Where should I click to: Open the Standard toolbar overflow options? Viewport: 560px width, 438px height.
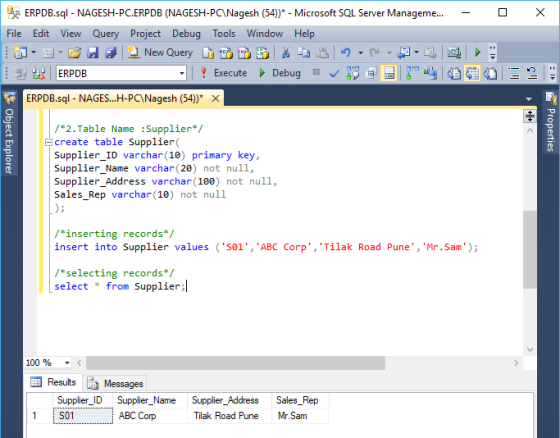[492, 53]
